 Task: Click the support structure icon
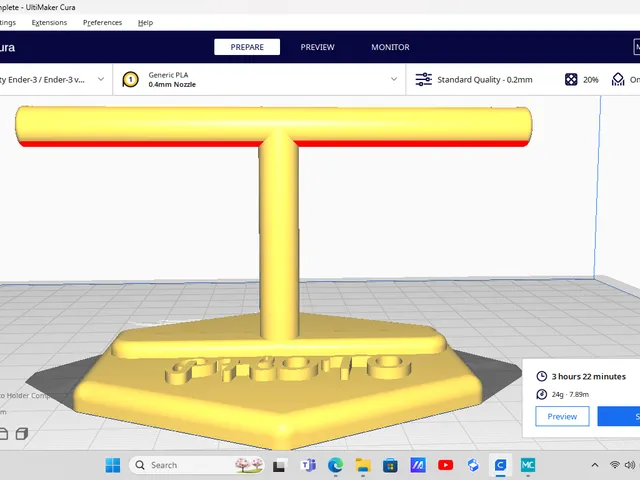coord(618,79)
